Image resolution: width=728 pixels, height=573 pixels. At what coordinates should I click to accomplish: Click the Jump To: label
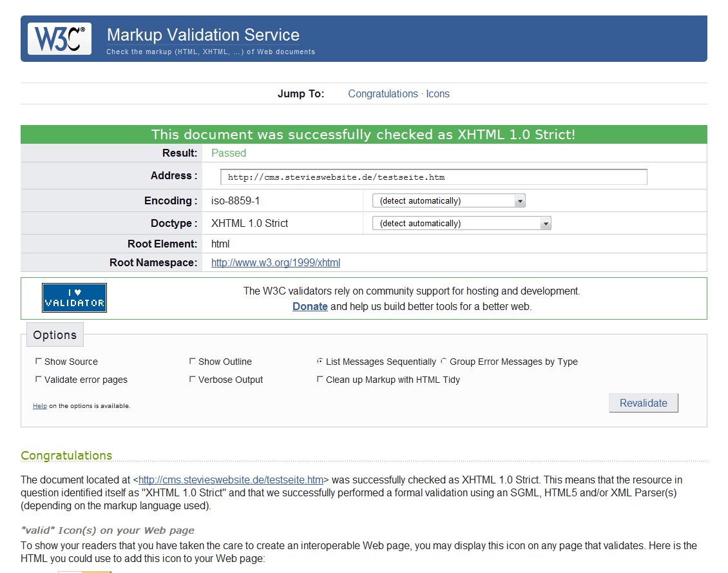[301, 94]
